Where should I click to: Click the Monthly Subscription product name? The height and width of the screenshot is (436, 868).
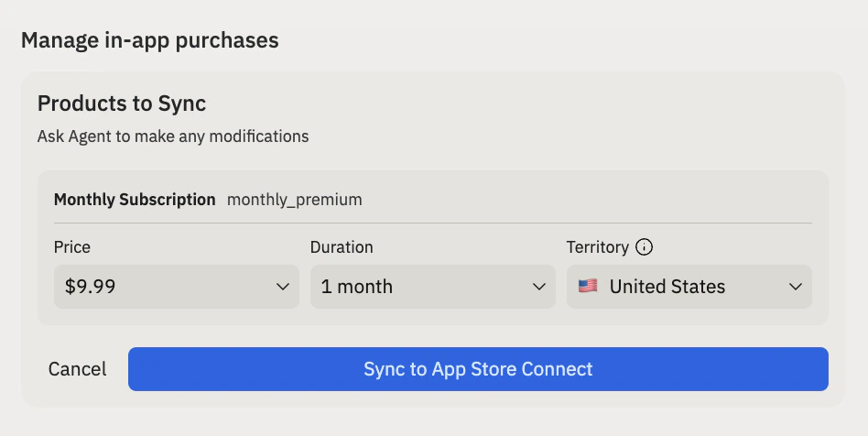135,200
